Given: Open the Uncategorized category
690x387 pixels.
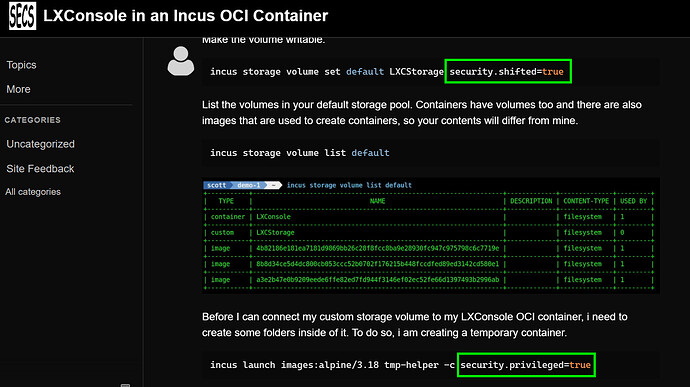Looking at the screenshot, I should click(40, 144).
